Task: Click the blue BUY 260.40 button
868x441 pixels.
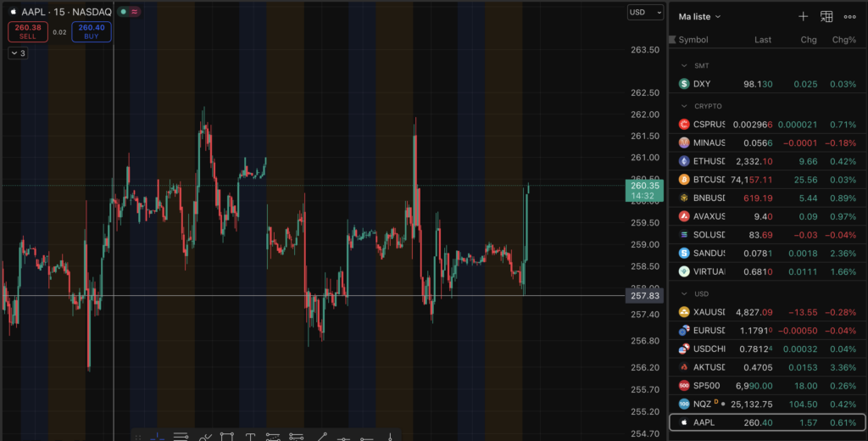Action: coord(92,32)
